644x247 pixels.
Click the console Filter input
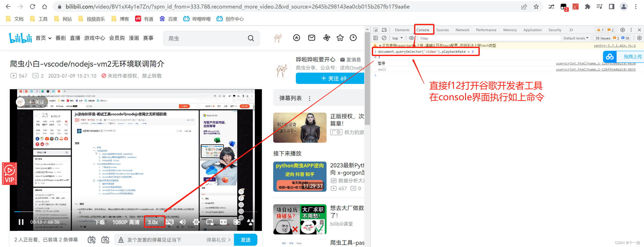coord(490,38)
